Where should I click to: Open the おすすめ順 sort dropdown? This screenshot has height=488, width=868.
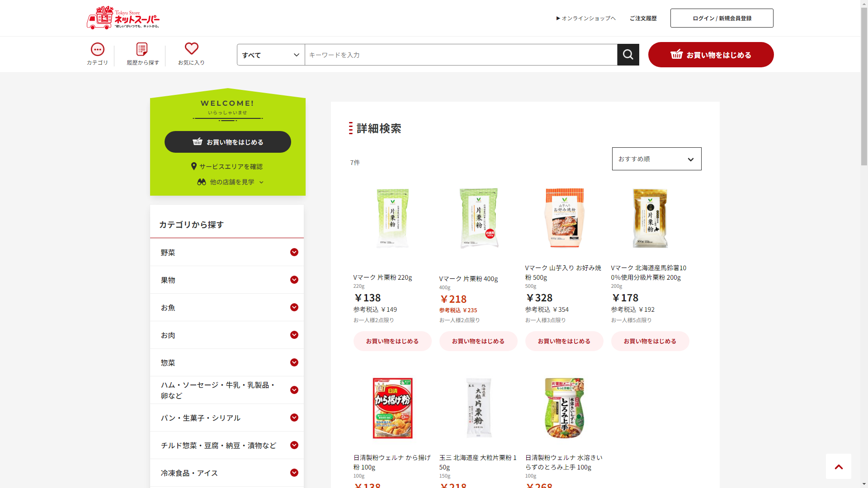coord(656,159)
